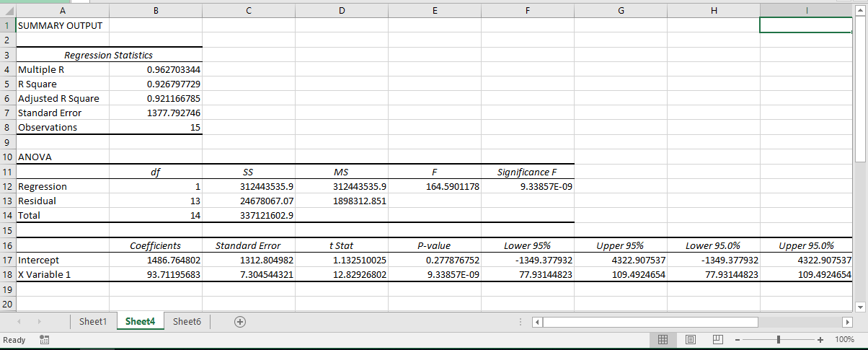
Task: Select the Sheet4 tab
Action: 140,322
